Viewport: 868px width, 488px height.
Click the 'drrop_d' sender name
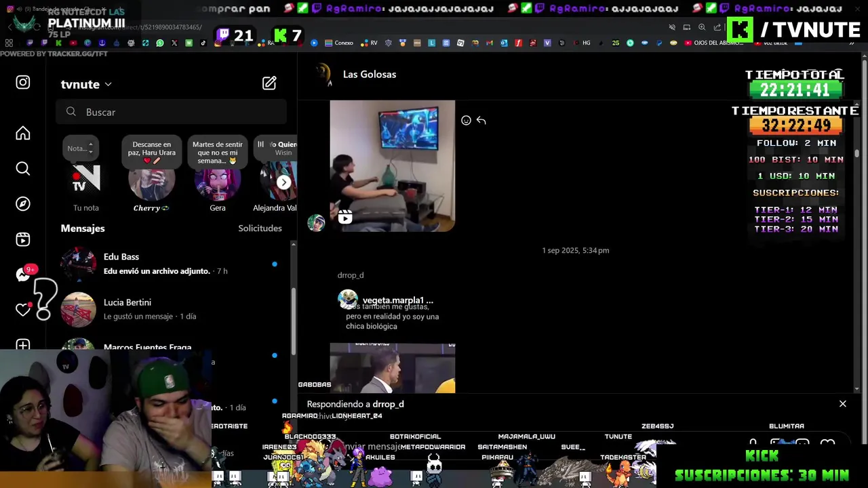click(351, 275)
